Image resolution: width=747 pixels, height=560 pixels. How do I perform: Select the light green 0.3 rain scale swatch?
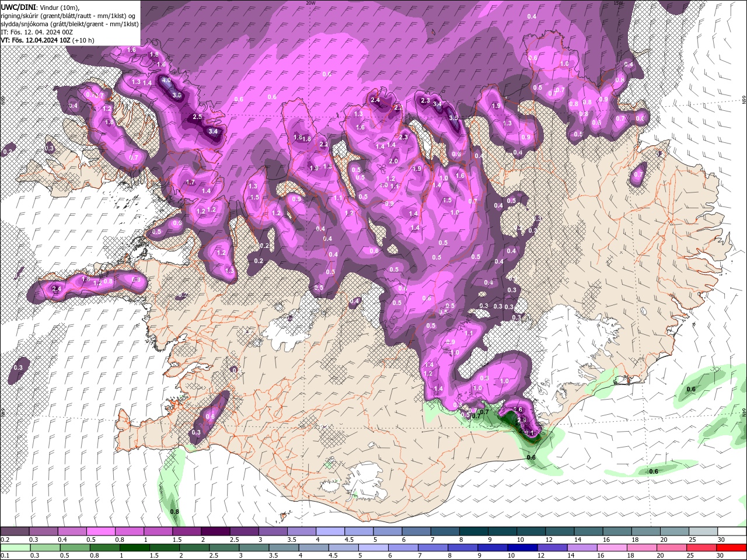click(x=45, y=548)
